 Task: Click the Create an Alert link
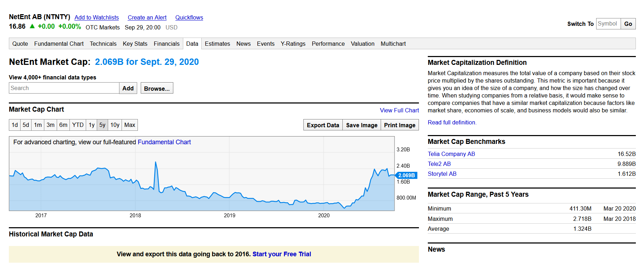click(x=147, y=17)
